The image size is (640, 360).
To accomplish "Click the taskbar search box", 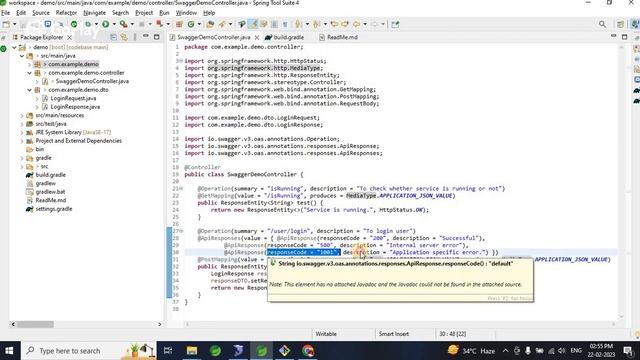I will pos(89,351).
